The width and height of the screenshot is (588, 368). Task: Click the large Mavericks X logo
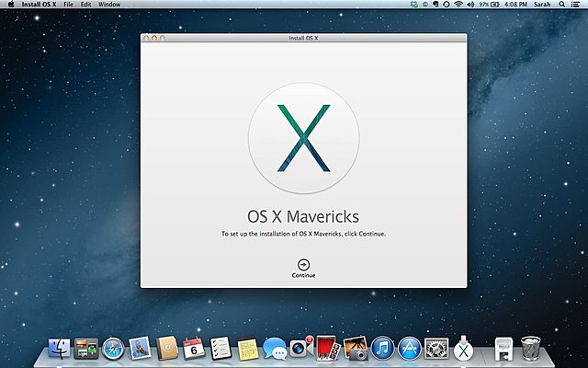pos(304,138)
